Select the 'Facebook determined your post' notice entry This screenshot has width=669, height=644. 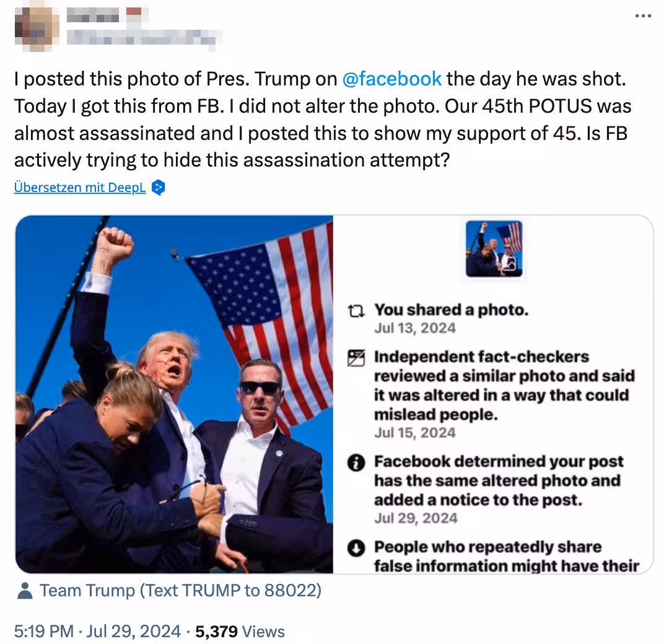pos(498,481)
